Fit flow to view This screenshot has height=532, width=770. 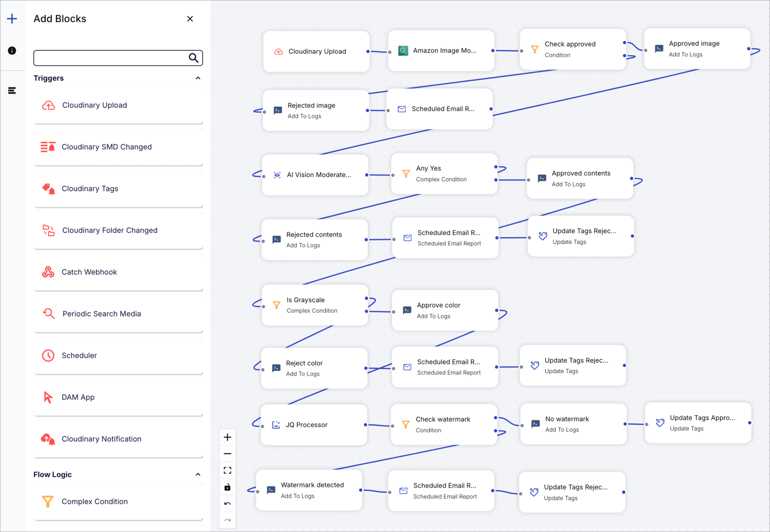[x=228, y=470]
